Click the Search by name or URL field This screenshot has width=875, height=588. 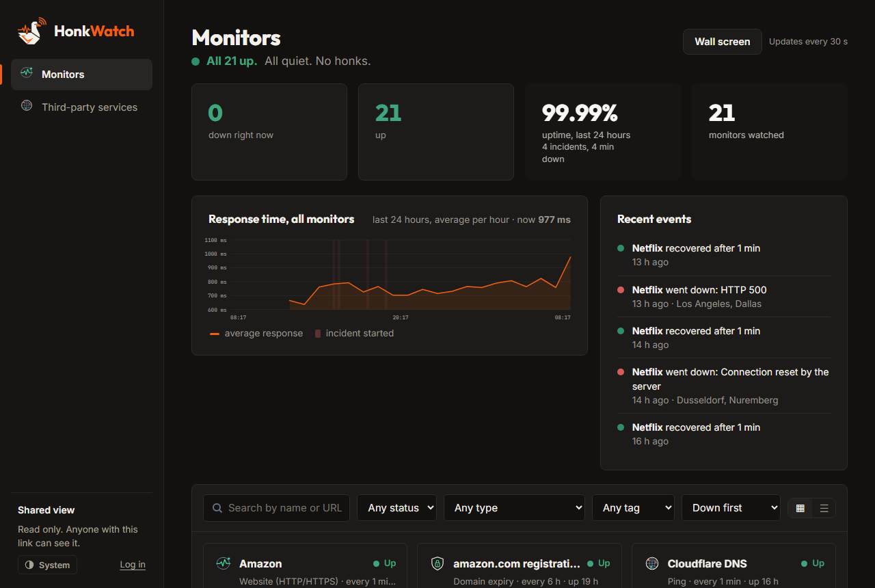coord(276,508)
